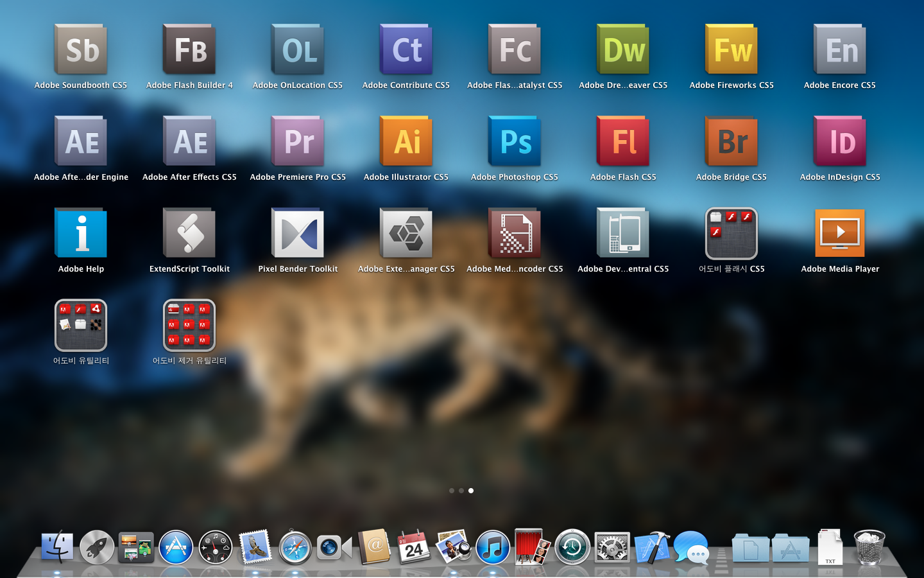Open System Preferences in the Dock
The width and height of the screenshot is (924, 578).
coord(612,548)
